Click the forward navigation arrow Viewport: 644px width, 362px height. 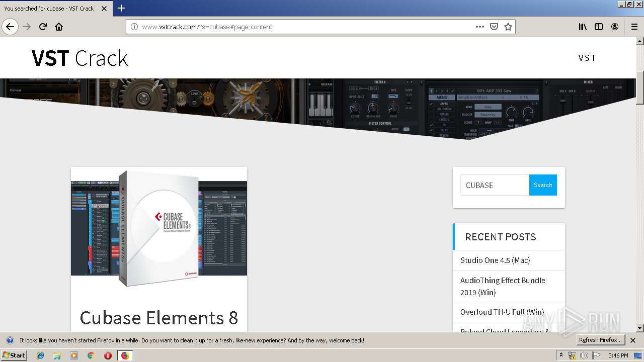27,27
